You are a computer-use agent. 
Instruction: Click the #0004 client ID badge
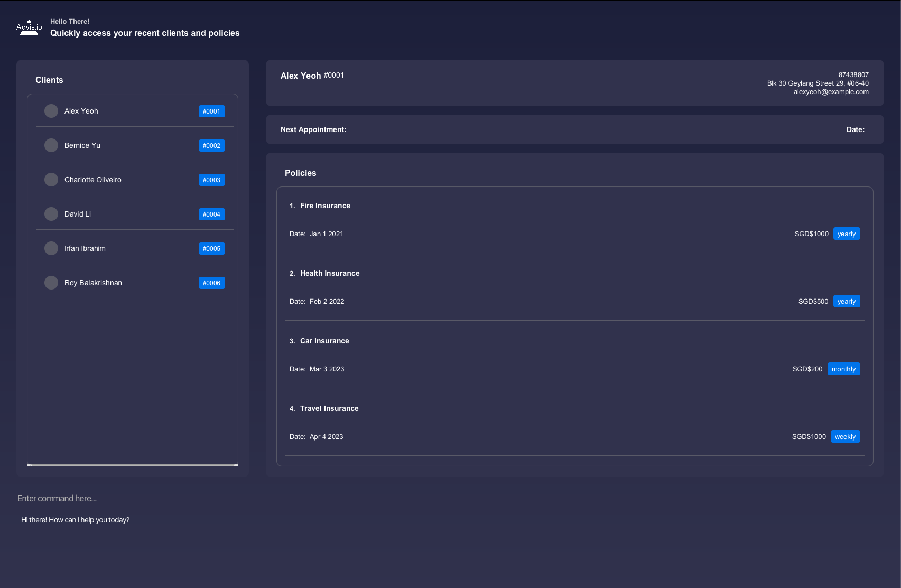tap(212, 214)
